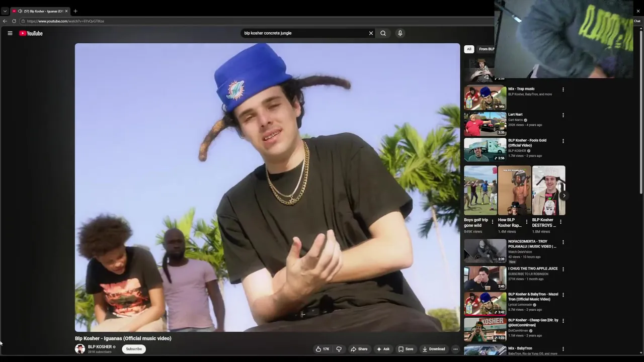Click the address bar URL
Viewport: 644px width, 362px height.
(65, 21)
